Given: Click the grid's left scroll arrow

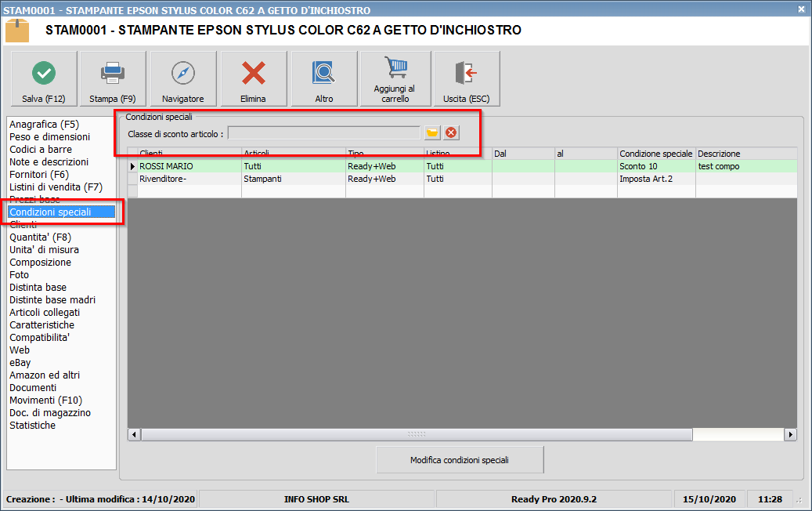Looking at the screenshot, I should [x=135, y=434].
